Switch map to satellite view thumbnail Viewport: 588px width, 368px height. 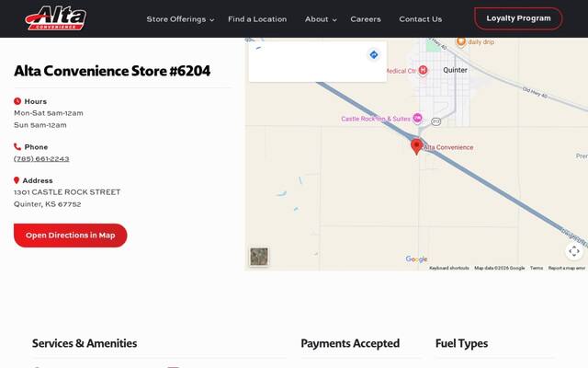259,257
